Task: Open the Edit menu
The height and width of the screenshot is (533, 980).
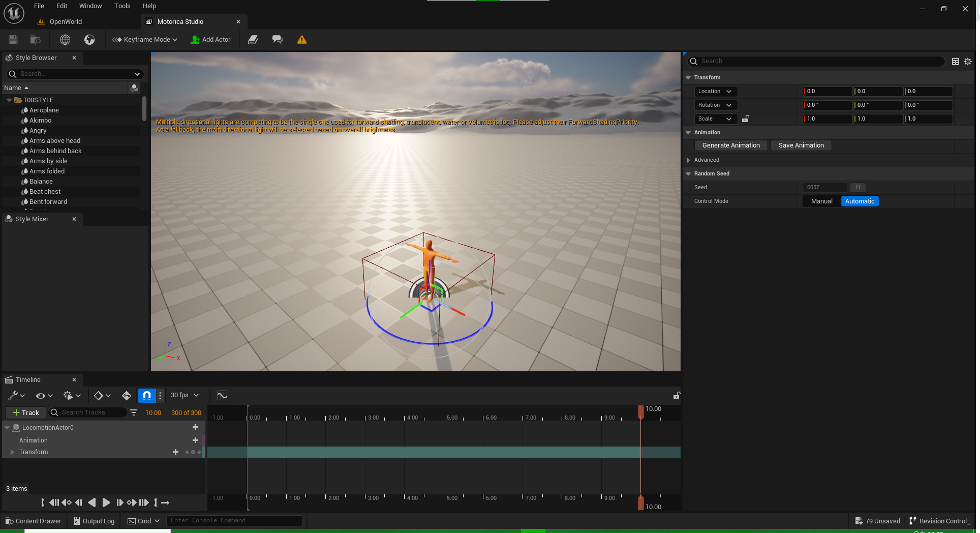Action: (62, 6)
